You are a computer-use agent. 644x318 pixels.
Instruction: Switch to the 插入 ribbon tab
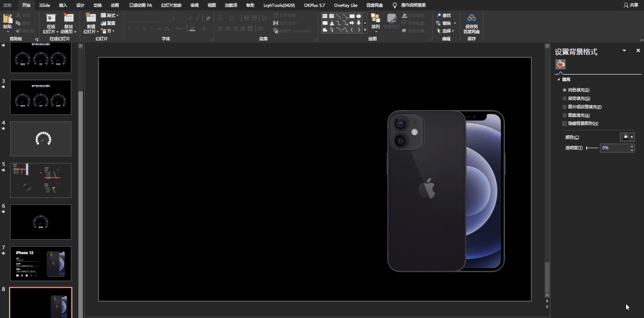pyautogui.click(x=63, y=5)
